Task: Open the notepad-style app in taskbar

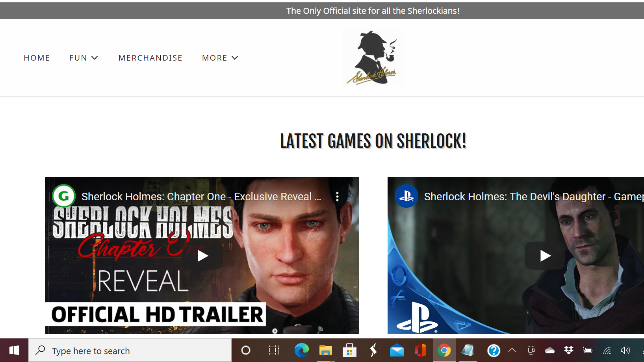Action: tap(468, 350)
